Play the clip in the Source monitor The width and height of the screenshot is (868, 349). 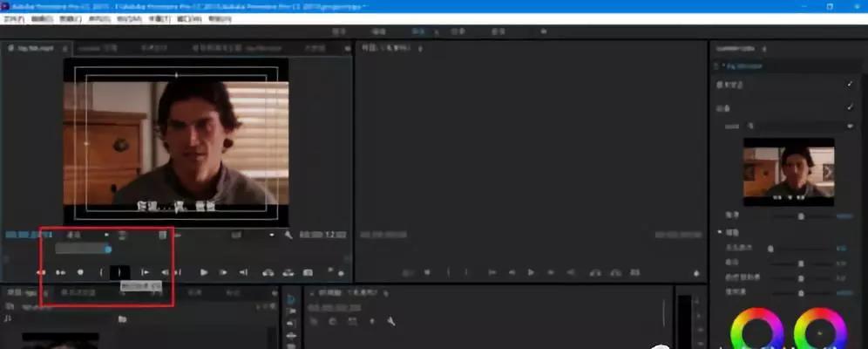coord(204,272)
